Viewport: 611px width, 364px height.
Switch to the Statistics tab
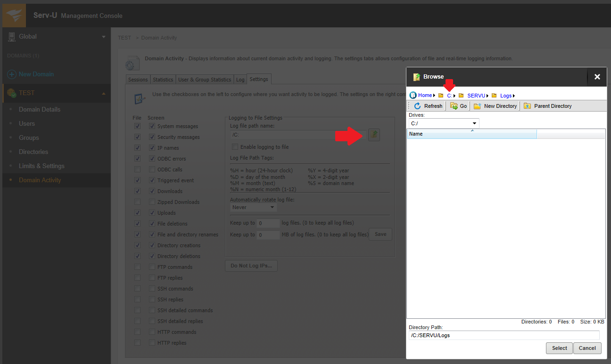click(163, 80)
